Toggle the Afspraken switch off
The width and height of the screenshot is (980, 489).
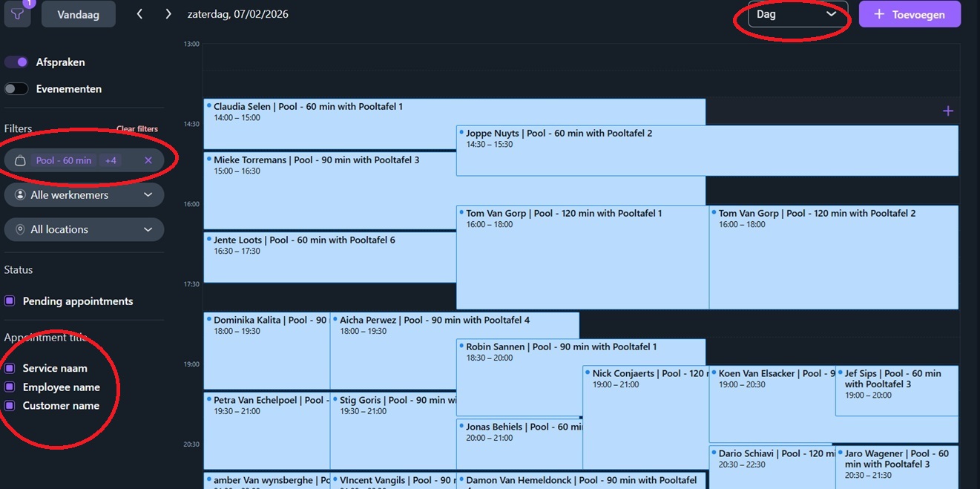(16, 62)
